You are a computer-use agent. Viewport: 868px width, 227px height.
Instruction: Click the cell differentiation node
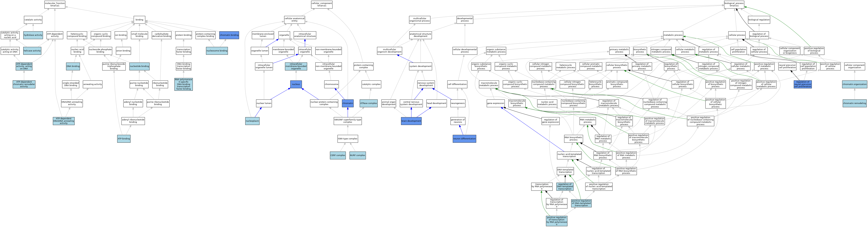click(x=457, y=84)
